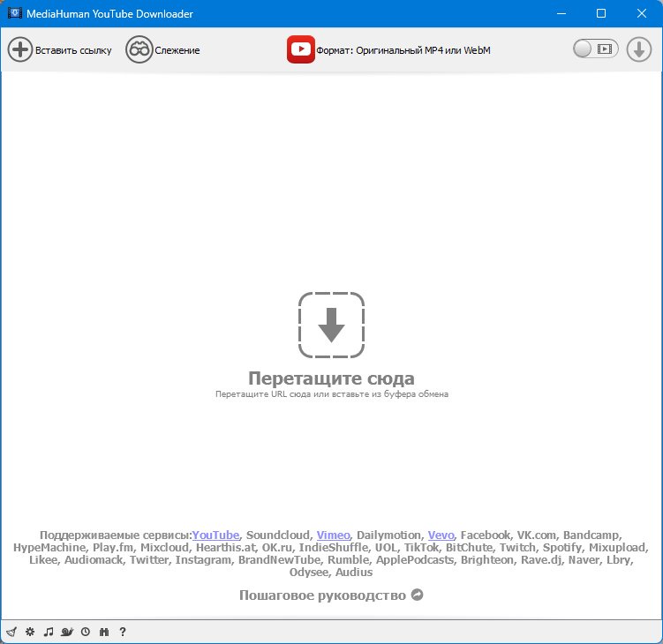Click the arrow icon beside Пошаговое руководство
663x644 pixels.
coord(418,595)
